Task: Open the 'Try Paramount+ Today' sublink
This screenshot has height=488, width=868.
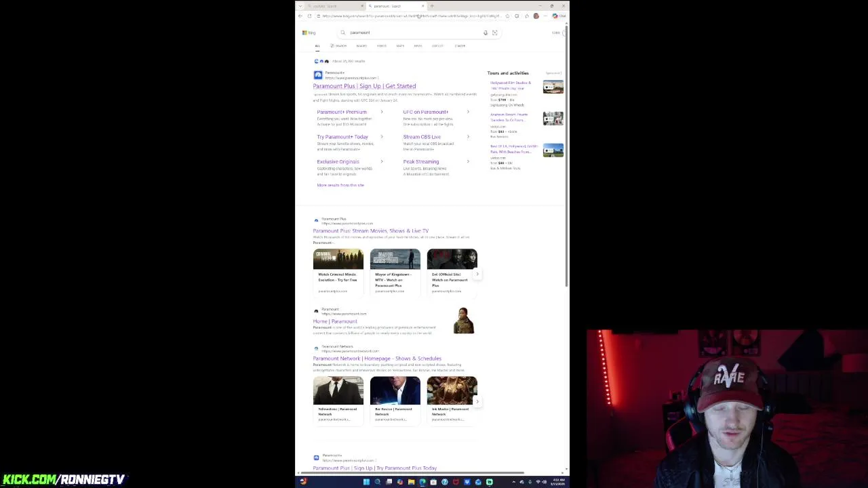Action: (342, 137)
